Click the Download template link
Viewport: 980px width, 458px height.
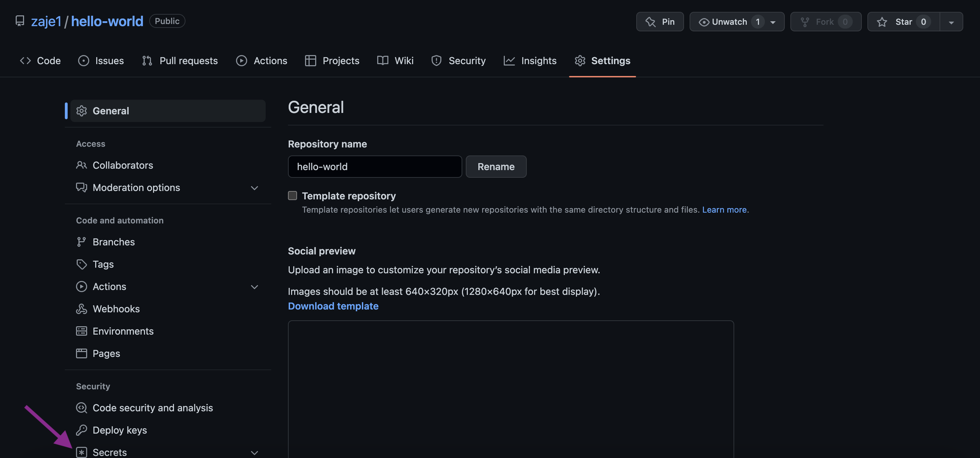(x=333, y=306)
